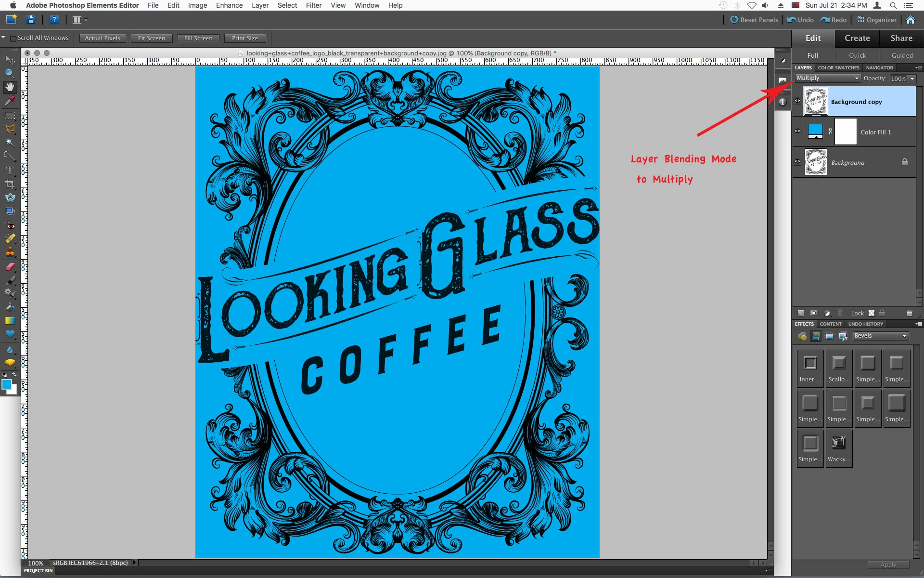Select the Eraser tool
This screenshot has width=924, height=578.
pyautogui.click(x=10, y=266)
